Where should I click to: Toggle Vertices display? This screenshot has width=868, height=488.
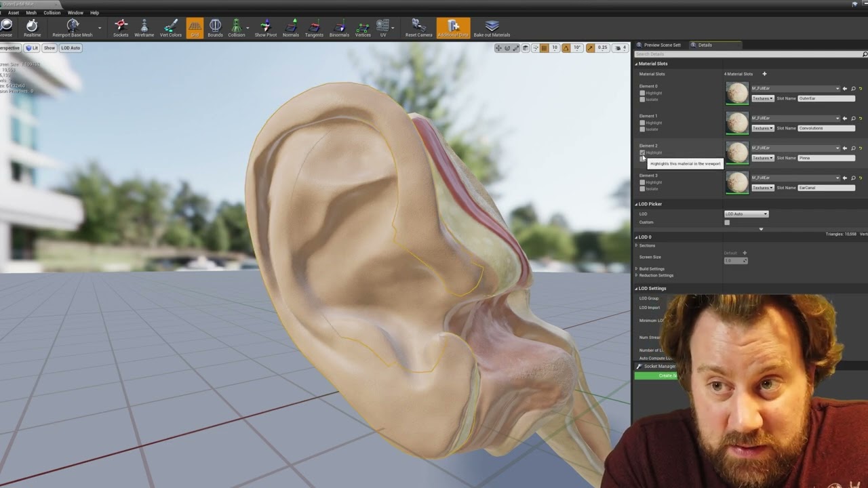(x=363, y=26)
